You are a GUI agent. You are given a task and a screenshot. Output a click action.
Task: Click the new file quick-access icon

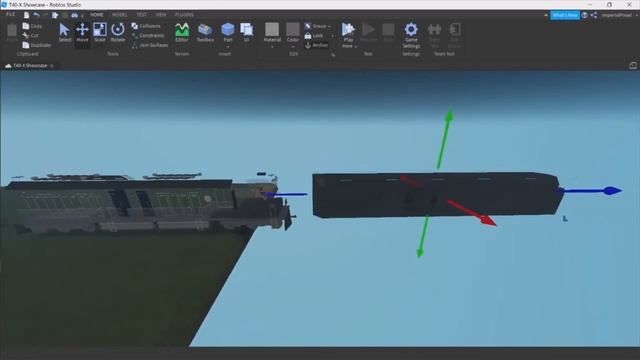click(27, 15)
